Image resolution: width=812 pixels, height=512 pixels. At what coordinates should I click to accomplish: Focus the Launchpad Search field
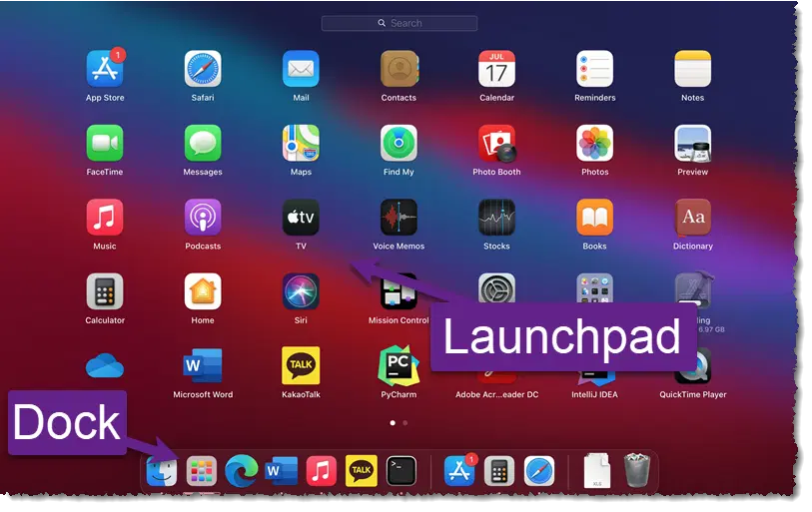tap(400, 23)
